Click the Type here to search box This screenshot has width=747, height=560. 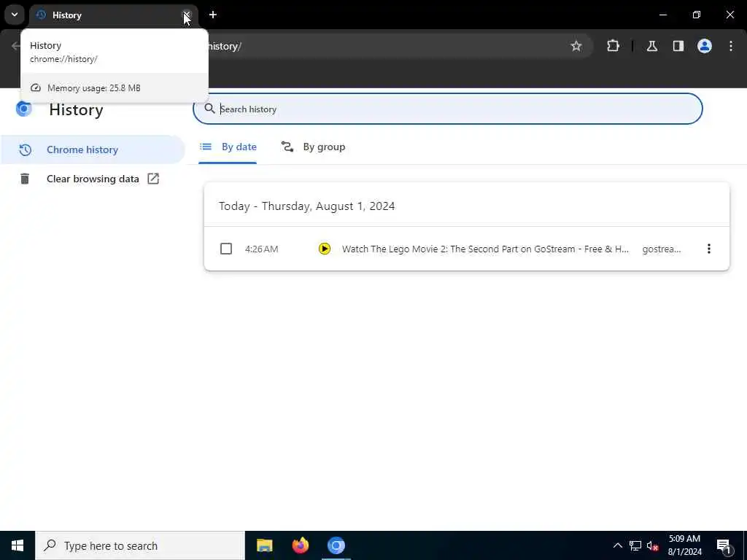coord(140,545)
